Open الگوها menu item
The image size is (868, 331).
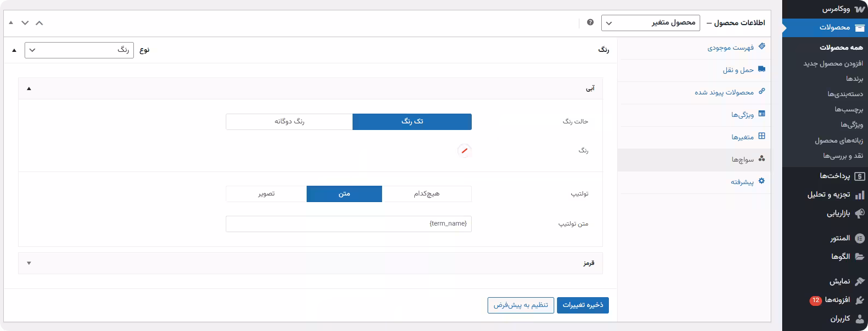pyautogui.click(x=825, y=257)
